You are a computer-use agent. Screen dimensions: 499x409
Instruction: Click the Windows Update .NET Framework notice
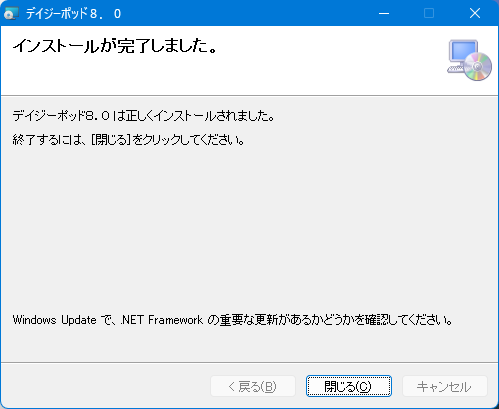pyautogui.click(x=233, y=320)
